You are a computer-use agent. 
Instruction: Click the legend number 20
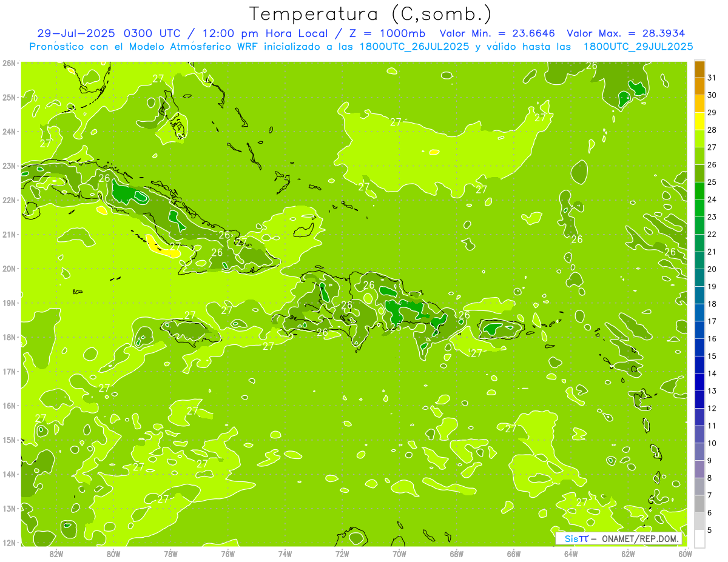(x=712, y=269)
